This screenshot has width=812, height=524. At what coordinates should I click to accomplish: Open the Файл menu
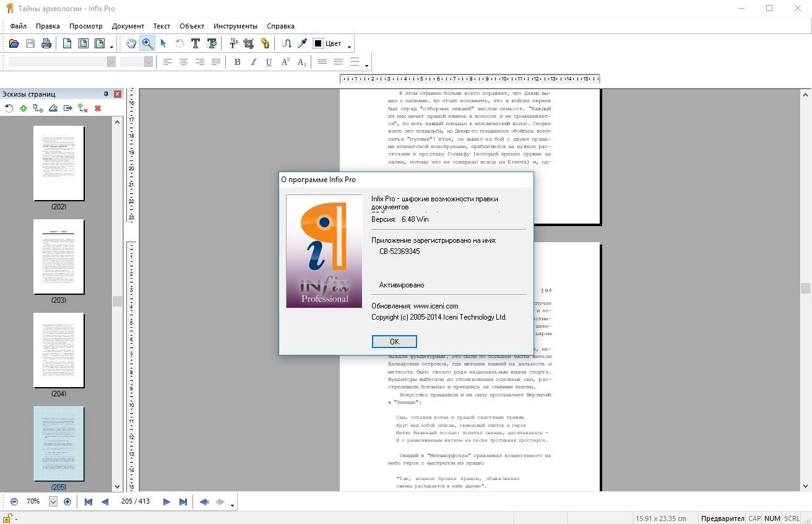tap(18, 26)
